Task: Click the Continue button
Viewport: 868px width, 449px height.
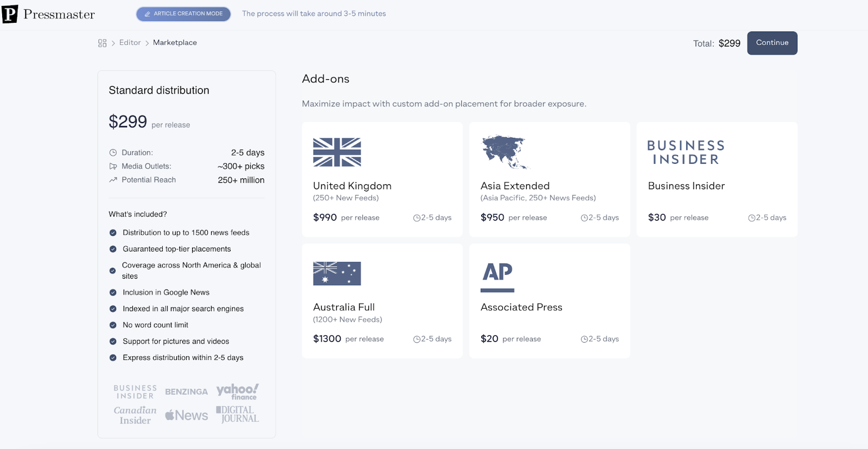Action: (772, 43)
